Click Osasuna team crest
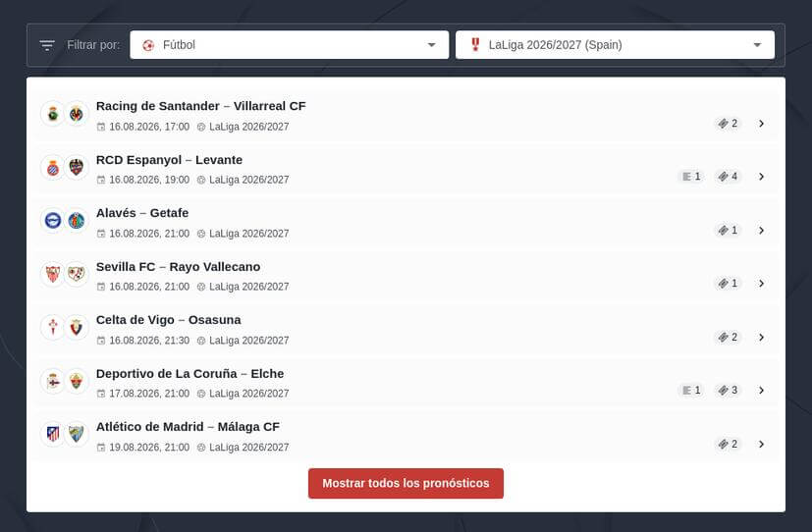812x532 pixels. click(77, 327)
